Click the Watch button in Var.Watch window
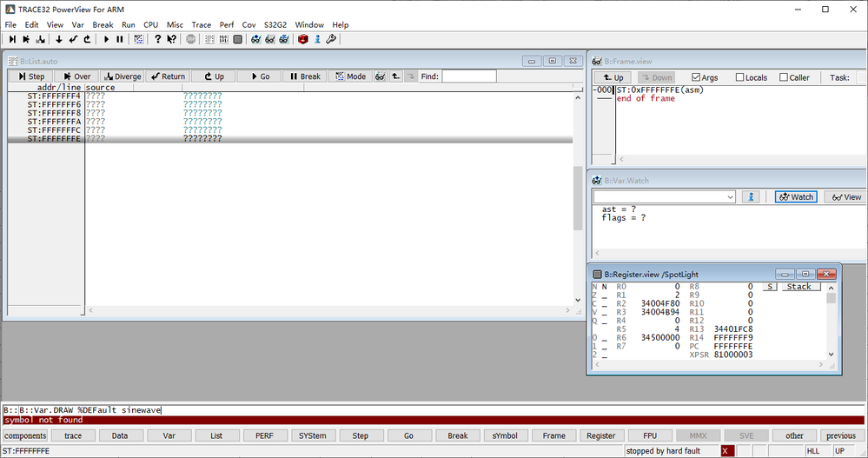This screenshot has width=868, height=458. [x=796, y=196]
